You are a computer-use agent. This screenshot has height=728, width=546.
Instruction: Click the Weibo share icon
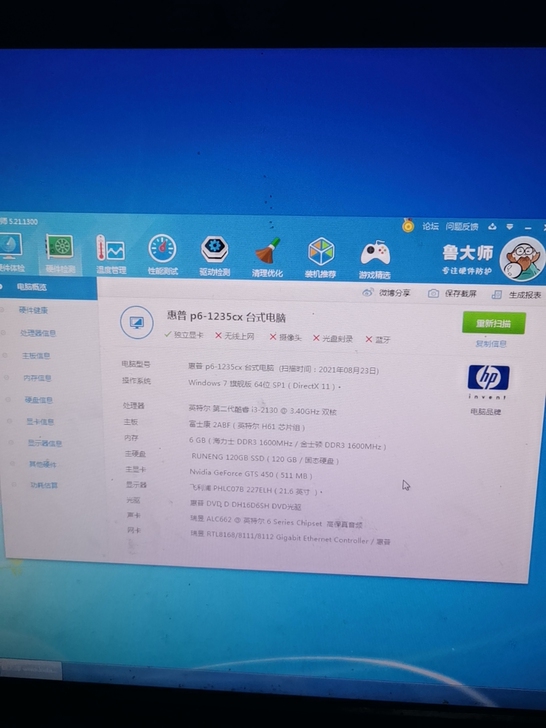tap(367, 292)
